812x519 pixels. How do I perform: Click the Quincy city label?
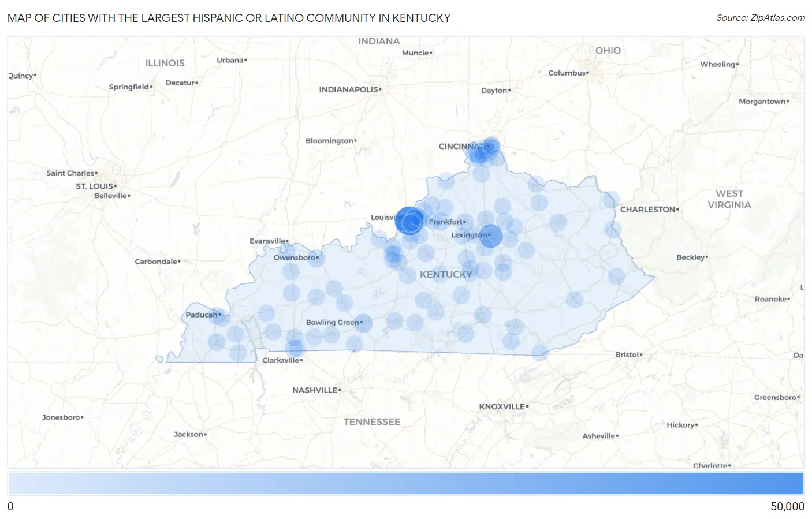click(21, 76)
